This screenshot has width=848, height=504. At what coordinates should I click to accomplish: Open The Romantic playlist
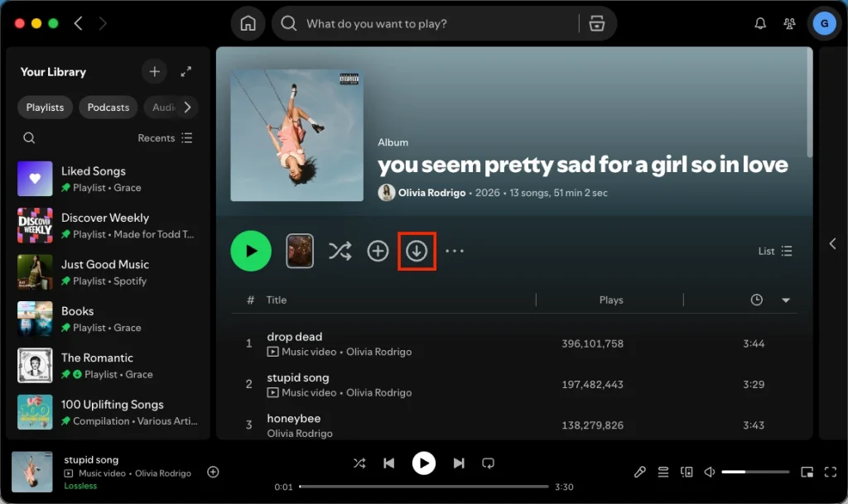point(108,366)
